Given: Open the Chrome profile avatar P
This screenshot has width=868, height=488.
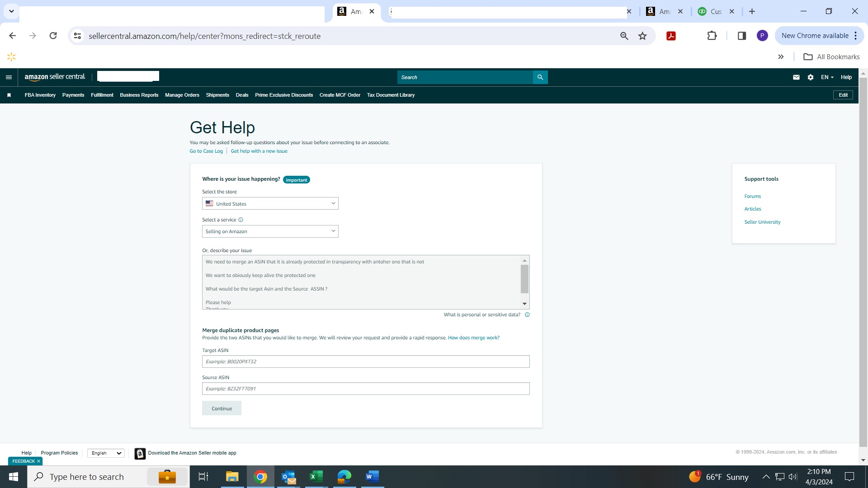Looking at the screenshot, I should (762, 36).
